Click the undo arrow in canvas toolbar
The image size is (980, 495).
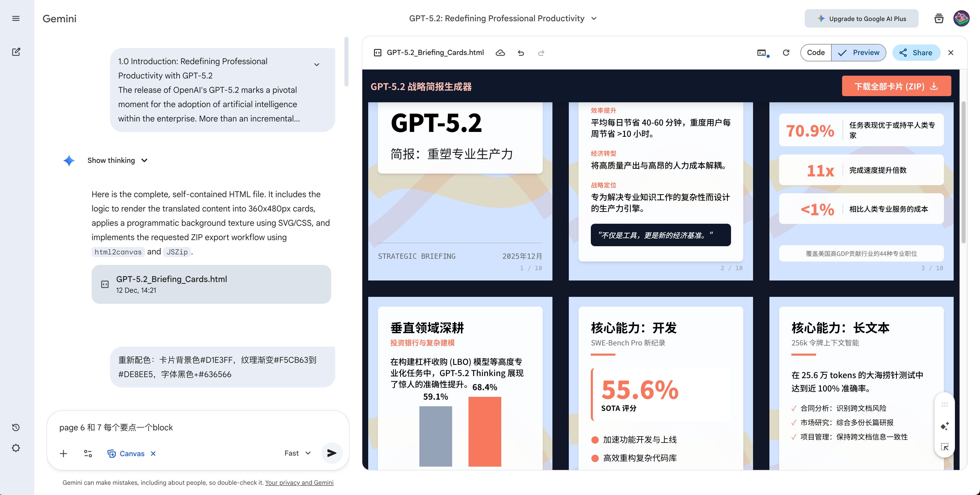[x=521, y=53]
